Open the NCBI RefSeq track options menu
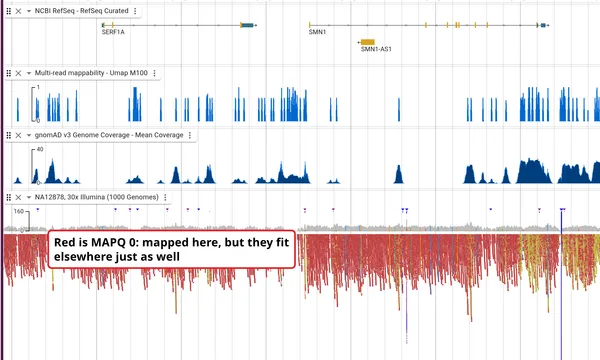This screenshot has height=360, width=600. (135, 11)
